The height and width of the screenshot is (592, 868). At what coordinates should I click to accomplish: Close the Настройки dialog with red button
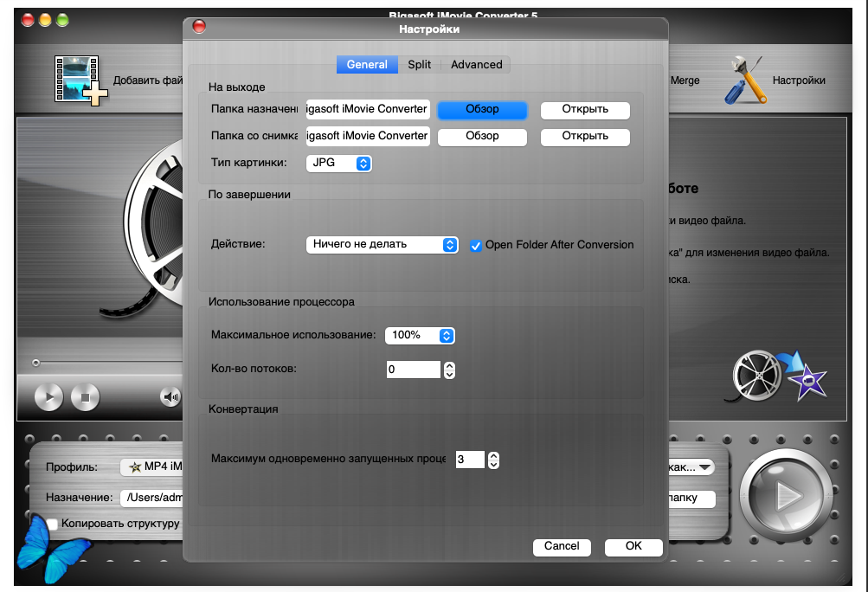[199, 26]
